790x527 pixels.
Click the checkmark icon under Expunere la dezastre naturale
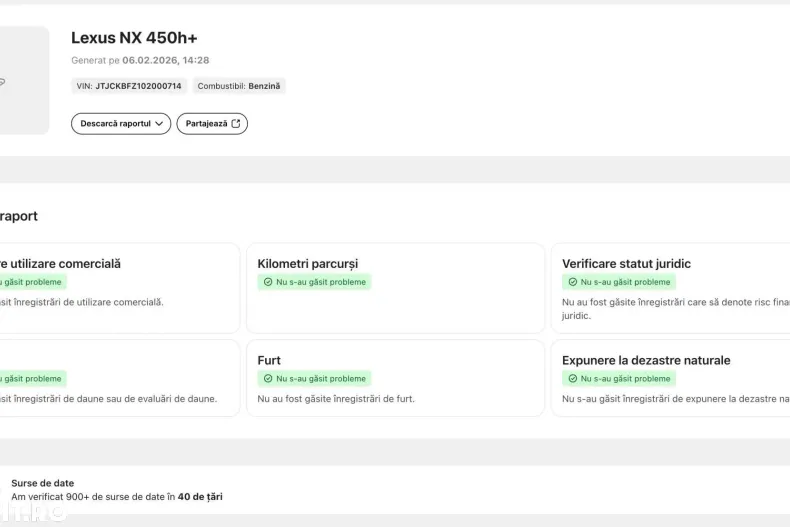(x=573, y=379)
